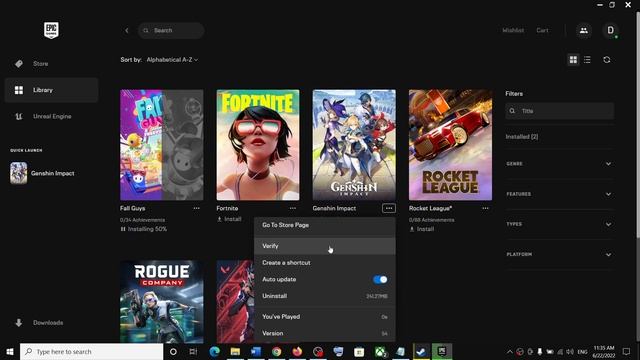Screen dimensions: 640x360
Task: Switch to grid view
Action: [573, 60]
